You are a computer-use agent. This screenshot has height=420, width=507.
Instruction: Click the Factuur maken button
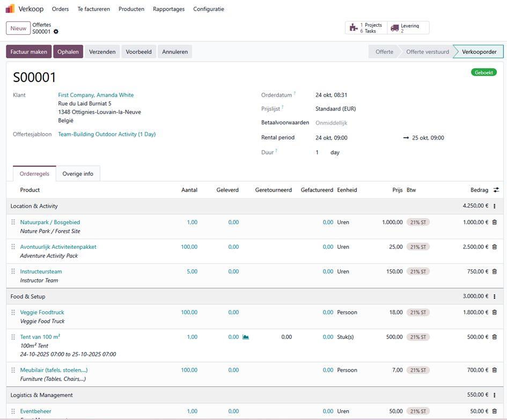(29, 52)
